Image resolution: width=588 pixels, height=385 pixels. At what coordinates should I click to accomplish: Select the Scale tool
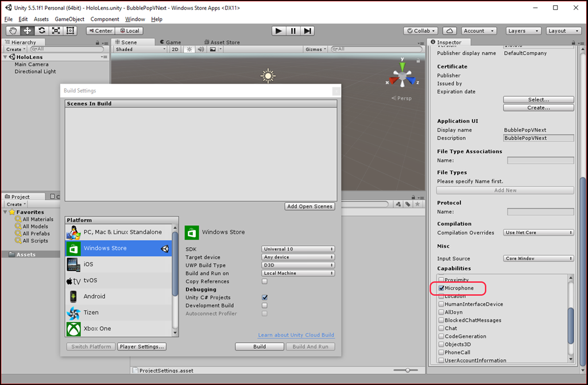pos(56,31)
